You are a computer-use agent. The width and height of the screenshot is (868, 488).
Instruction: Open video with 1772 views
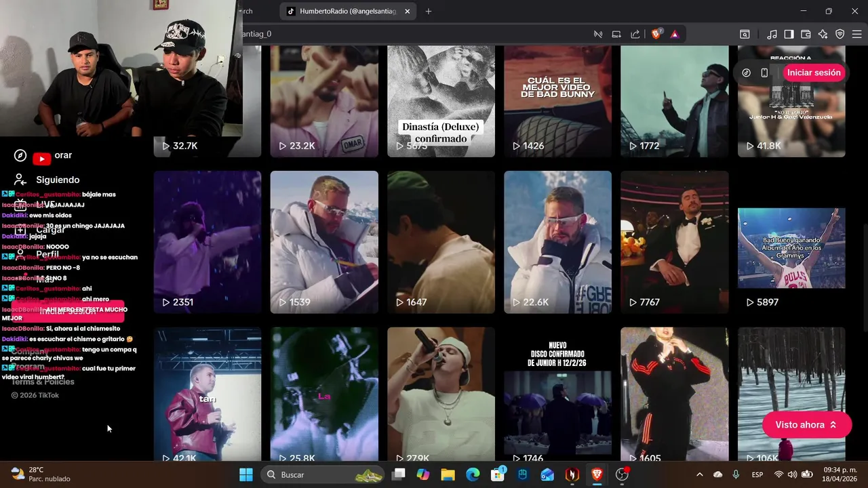[675, 102]
